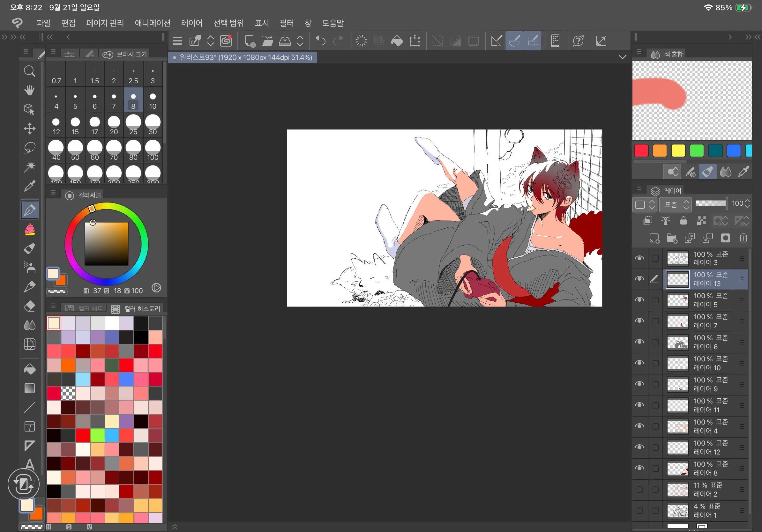
Task: Pick the green swatch in color mixing panel
Action: coord(696,150)
